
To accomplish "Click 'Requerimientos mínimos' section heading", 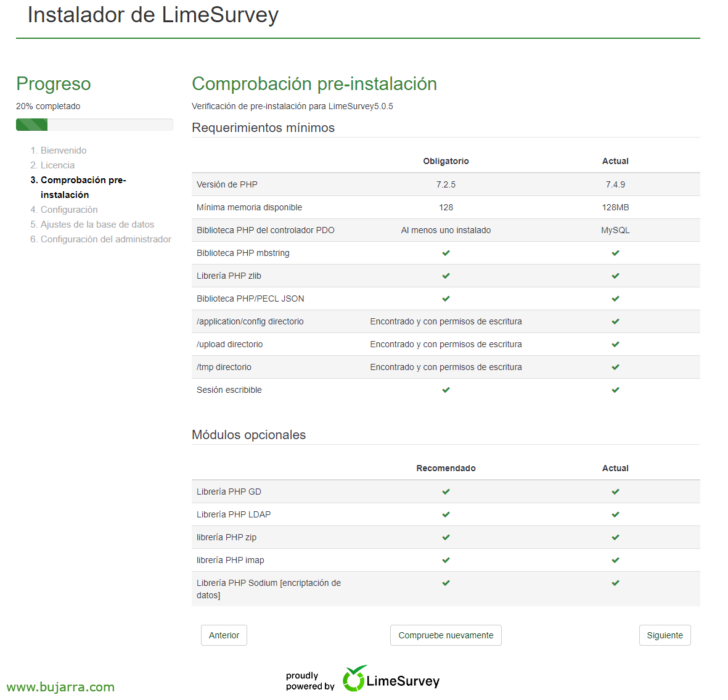I will click(x=263, y=127).
